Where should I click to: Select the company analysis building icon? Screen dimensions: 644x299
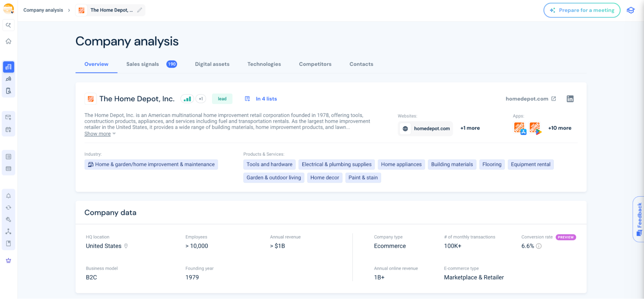pos(8,67)
